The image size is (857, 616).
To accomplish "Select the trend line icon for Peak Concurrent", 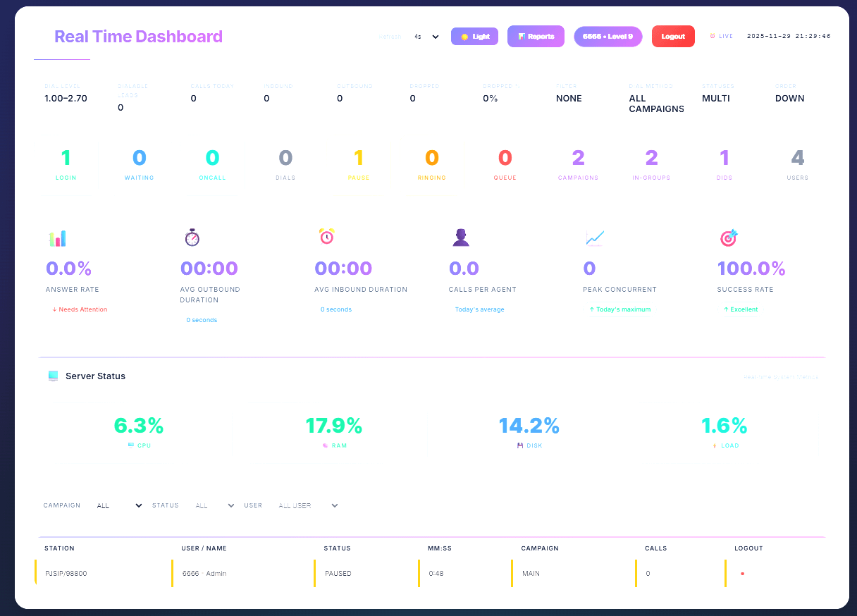I will 595,238.
